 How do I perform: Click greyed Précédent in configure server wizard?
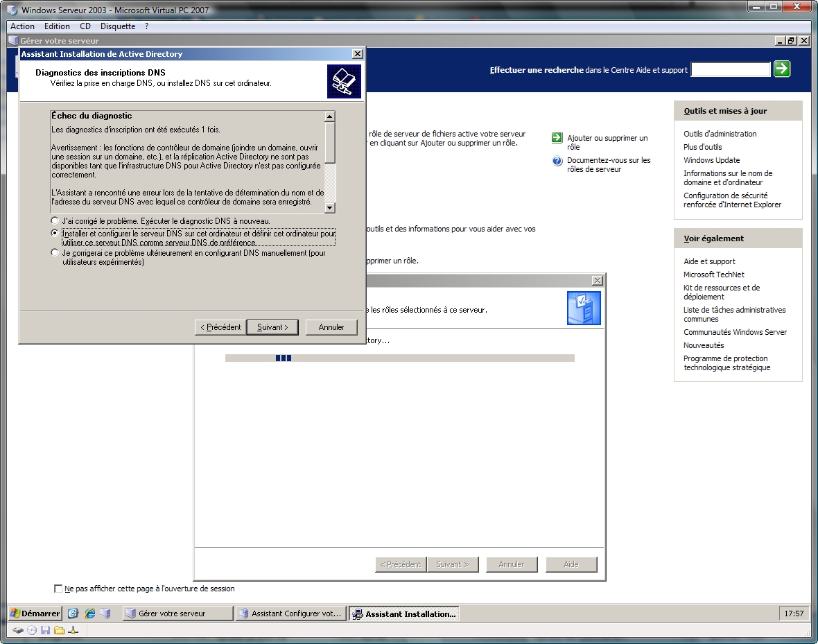tap(401, 564)
